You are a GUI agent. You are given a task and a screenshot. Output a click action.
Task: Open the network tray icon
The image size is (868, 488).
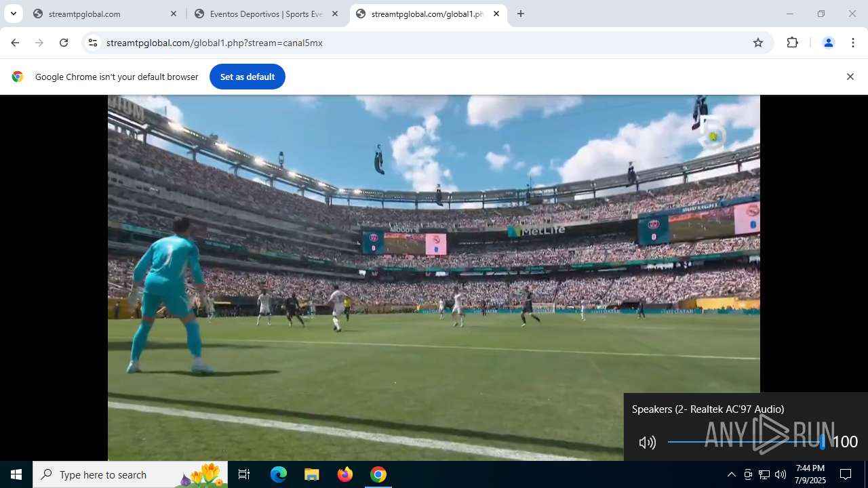coord(764,474)
